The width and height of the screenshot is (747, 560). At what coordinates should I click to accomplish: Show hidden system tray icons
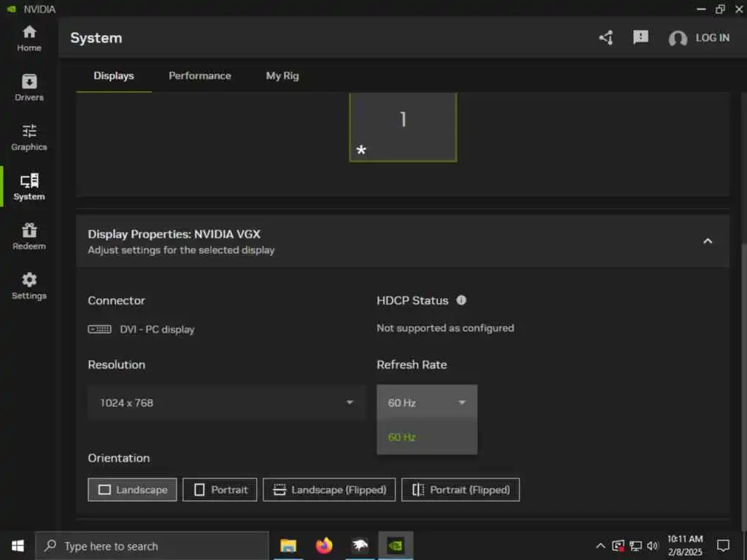click(600, 545)
